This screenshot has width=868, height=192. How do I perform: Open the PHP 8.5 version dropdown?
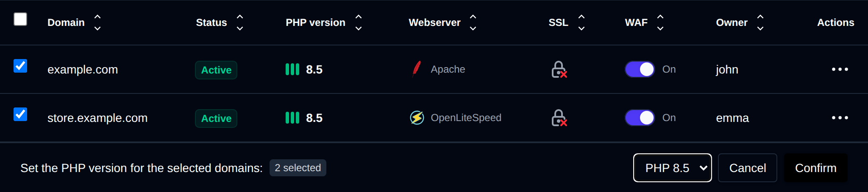point(673,168)
